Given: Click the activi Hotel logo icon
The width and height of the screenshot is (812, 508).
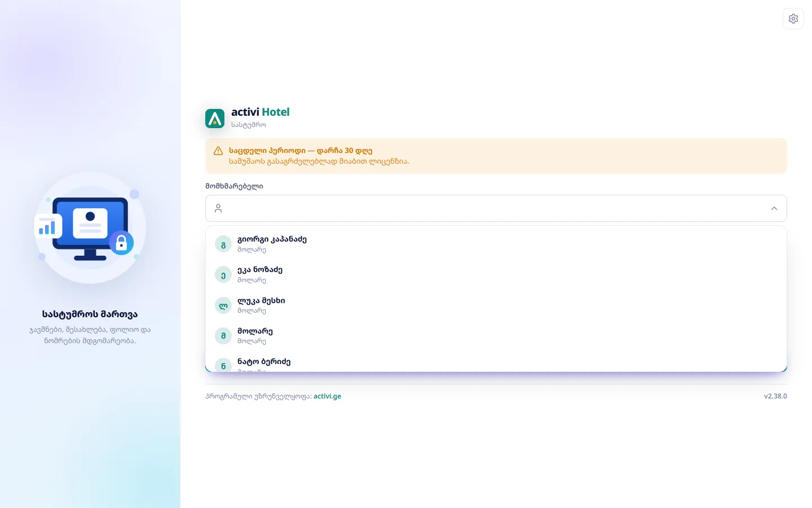Looking at the screenshot, I should click(x=215, y=119).
